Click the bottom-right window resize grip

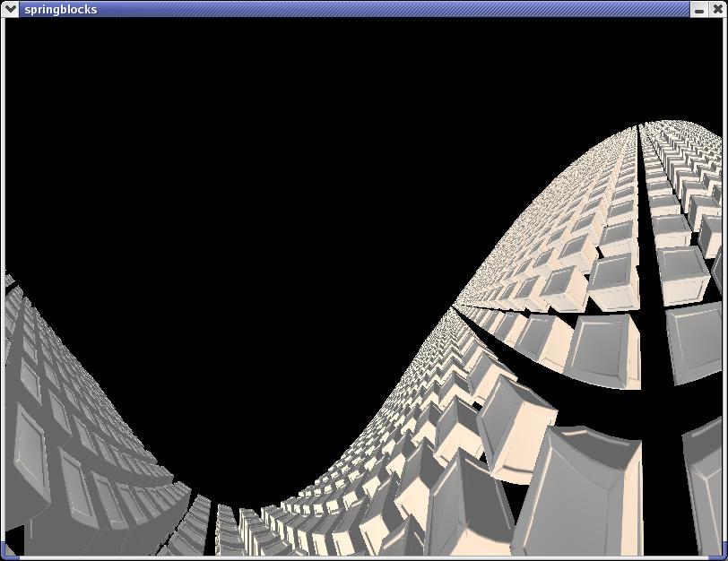(x=721, y=552)
